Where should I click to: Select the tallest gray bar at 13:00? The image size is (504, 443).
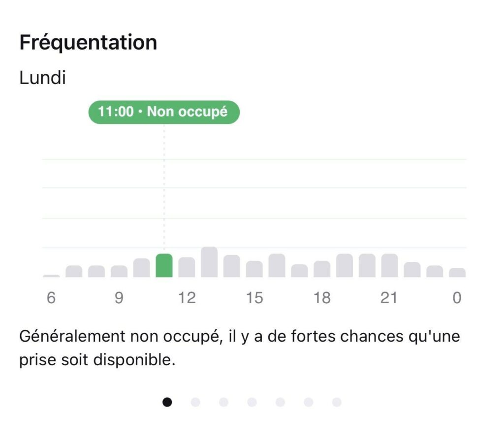209,262
